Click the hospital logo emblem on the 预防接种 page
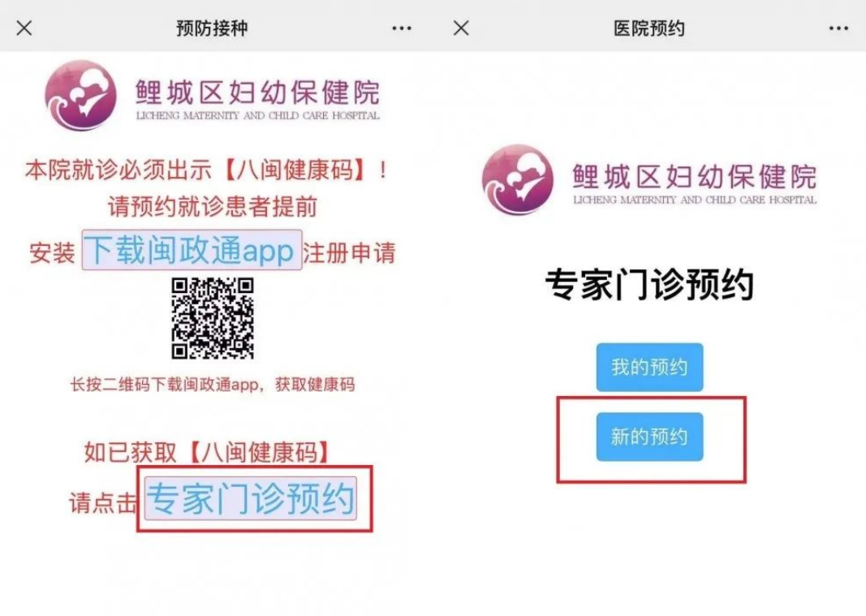This screenshot has width=866, height=616. [80, 95]
